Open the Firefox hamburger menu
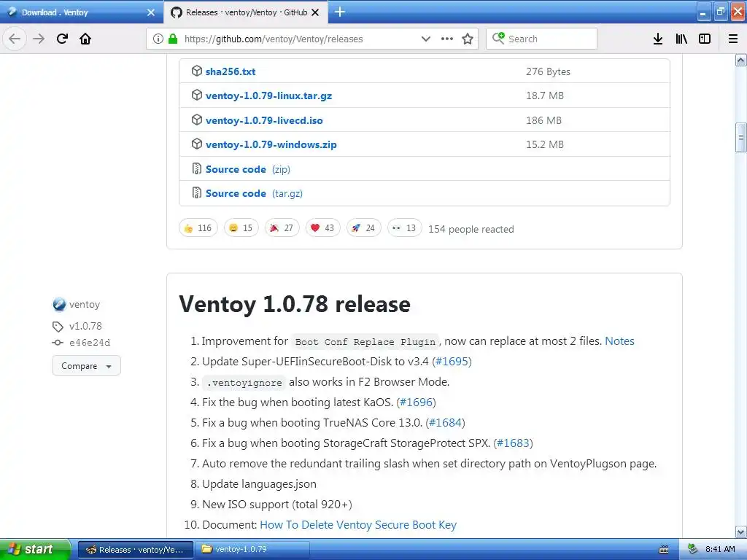The height and width of the screenshot is (560, 747). (733, 39)
